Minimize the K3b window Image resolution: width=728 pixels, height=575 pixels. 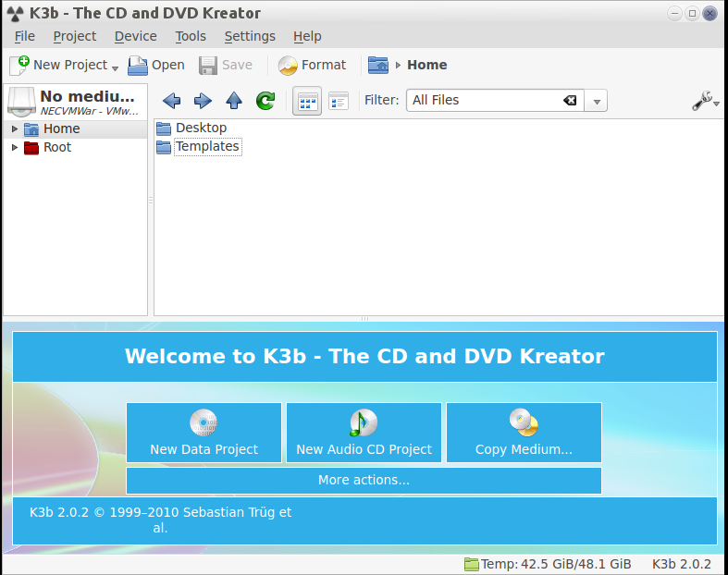tap(674, 14)
